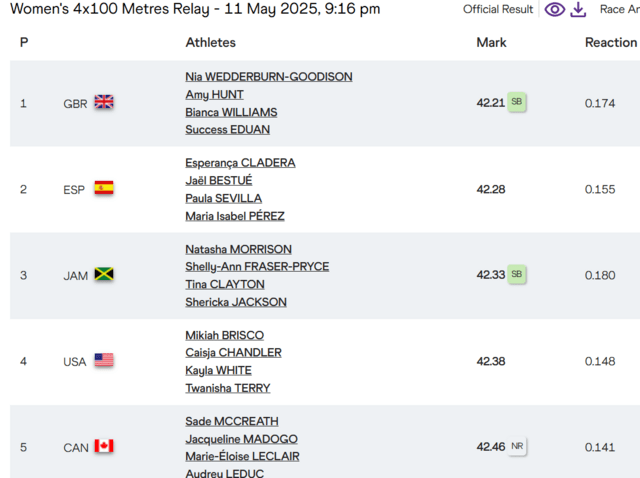Click the Reaction column header
The height and width of the screenshot is (478, 640).
pyautogui.click(x=611, y=42)
